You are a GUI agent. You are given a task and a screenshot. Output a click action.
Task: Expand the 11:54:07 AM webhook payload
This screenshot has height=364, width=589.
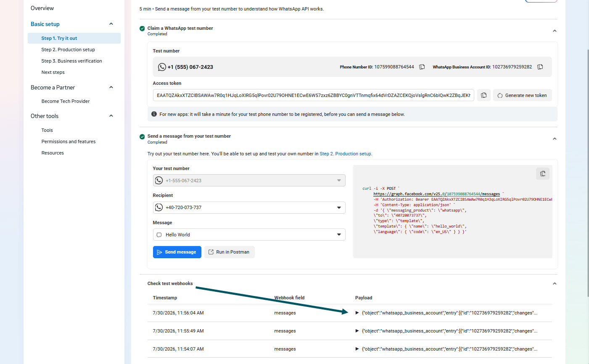[x=357, y=349]
